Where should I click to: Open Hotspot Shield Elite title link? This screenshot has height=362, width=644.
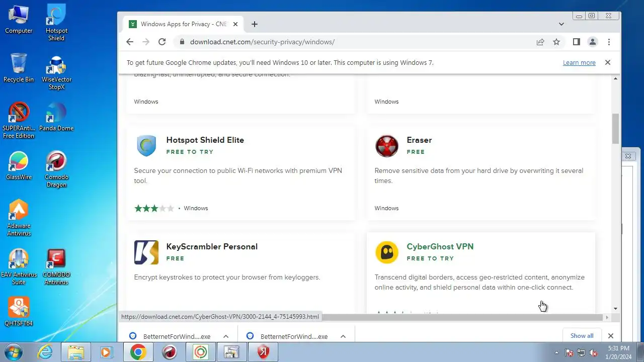point(205,140)
